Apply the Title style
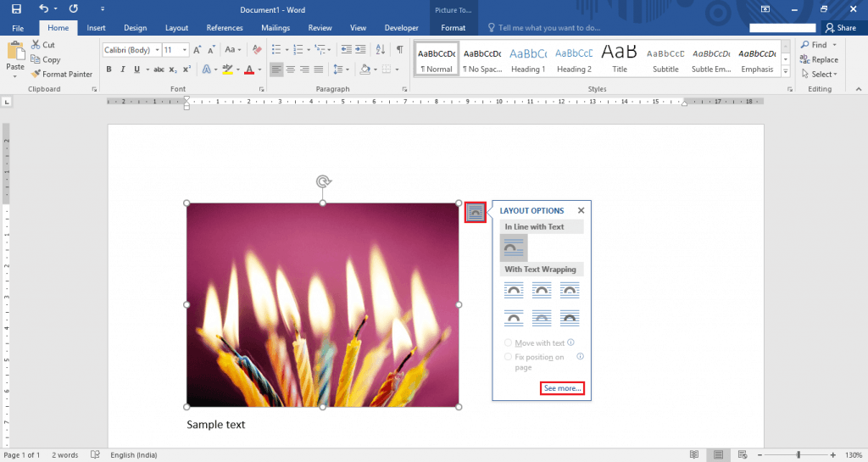 (620, 59)
